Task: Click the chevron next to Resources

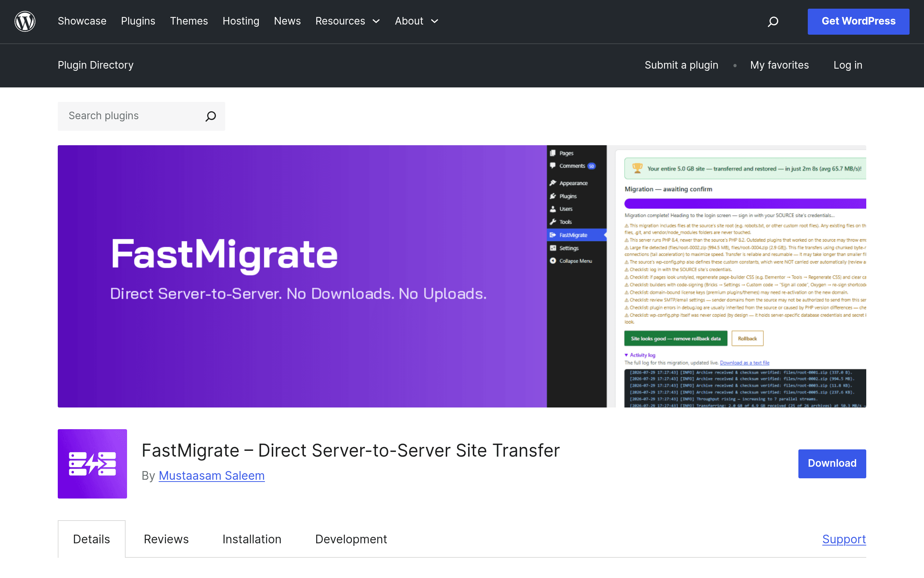Action: click(x=376, y=21)
